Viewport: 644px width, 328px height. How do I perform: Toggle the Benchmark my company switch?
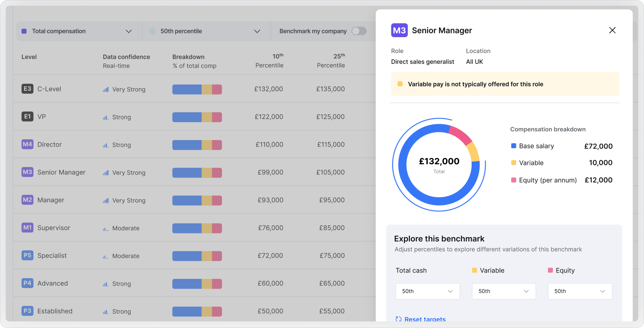point(359,31)
